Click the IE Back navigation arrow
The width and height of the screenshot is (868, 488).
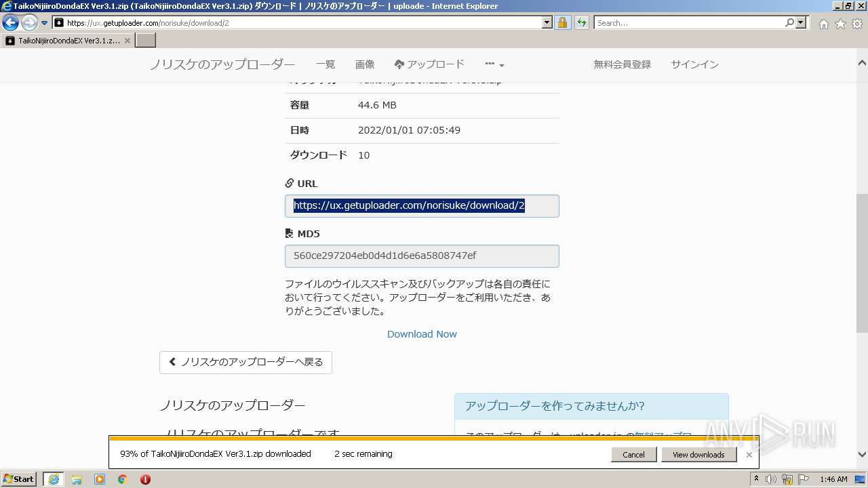11,22
